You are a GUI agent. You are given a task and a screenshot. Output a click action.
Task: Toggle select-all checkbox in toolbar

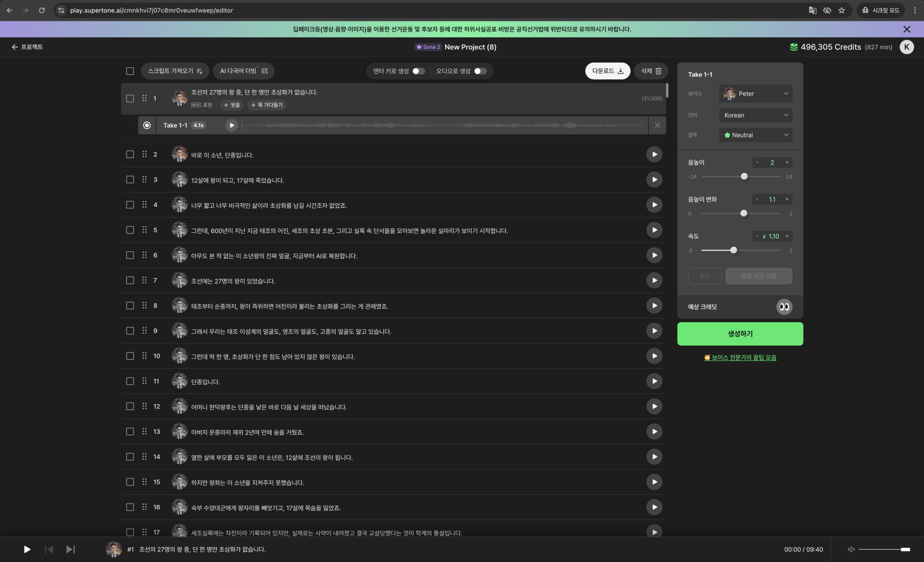pos(130,71)
